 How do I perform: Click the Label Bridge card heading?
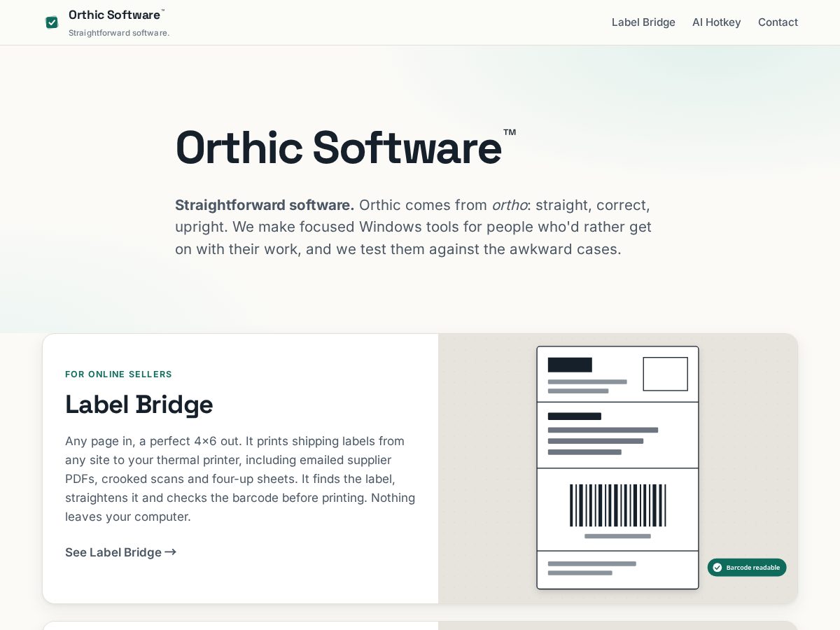point(139,405)
